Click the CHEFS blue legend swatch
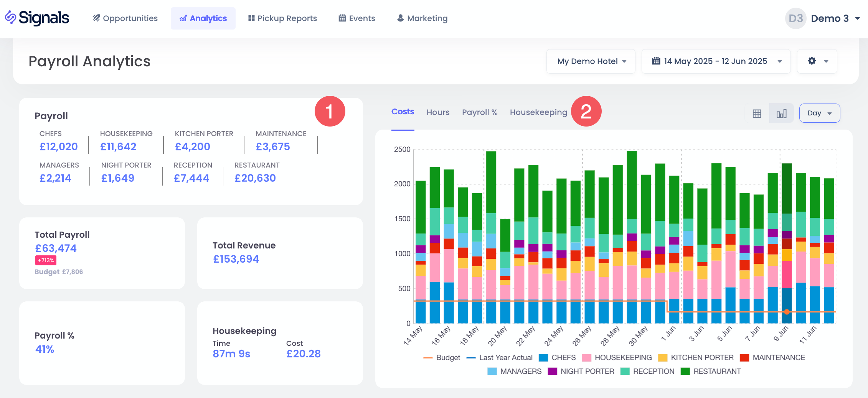Image resolution: width=868 pixels, height=398 pixels. tap(543, 358)
